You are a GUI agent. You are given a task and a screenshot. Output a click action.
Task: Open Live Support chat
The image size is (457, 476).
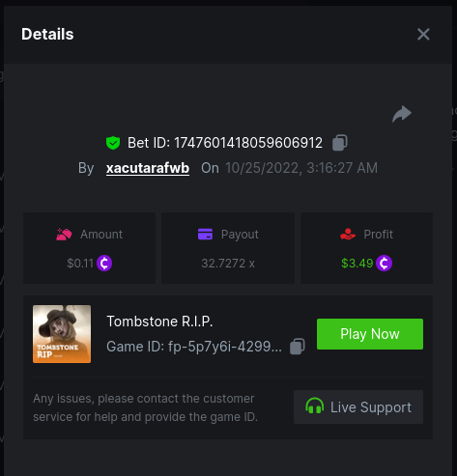click(358, 407)
